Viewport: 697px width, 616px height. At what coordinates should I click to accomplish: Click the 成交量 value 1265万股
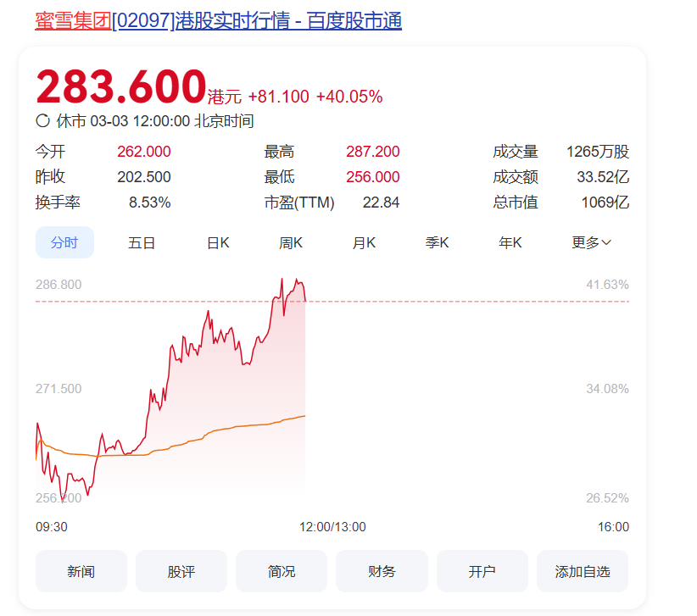pos(598,152)
